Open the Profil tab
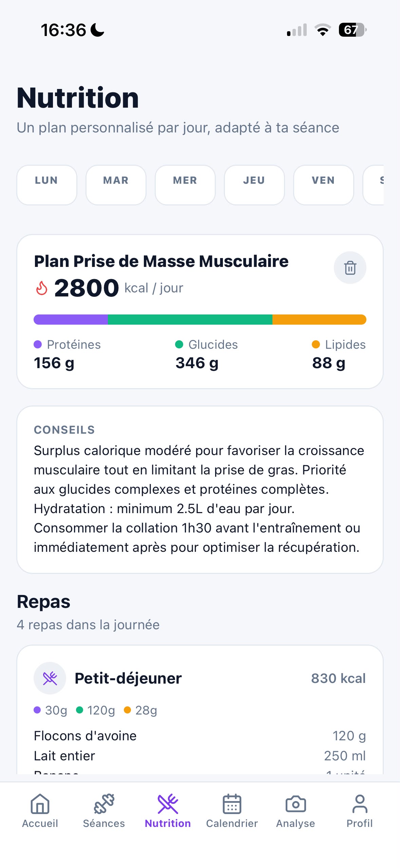Image resolution: width=400 pixels, height=868 pixels. pyautogui.click(x=360, y=811)
